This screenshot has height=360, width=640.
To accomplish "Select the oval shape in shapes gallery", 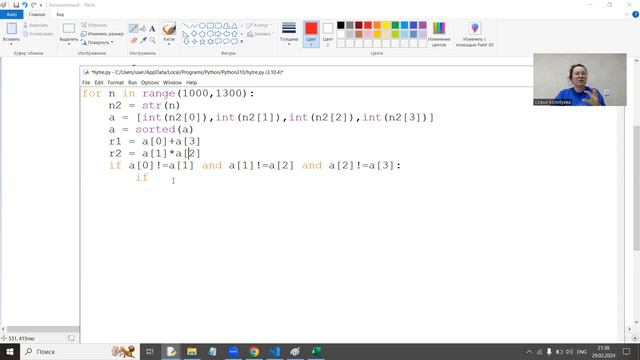I will coord(202,26).
